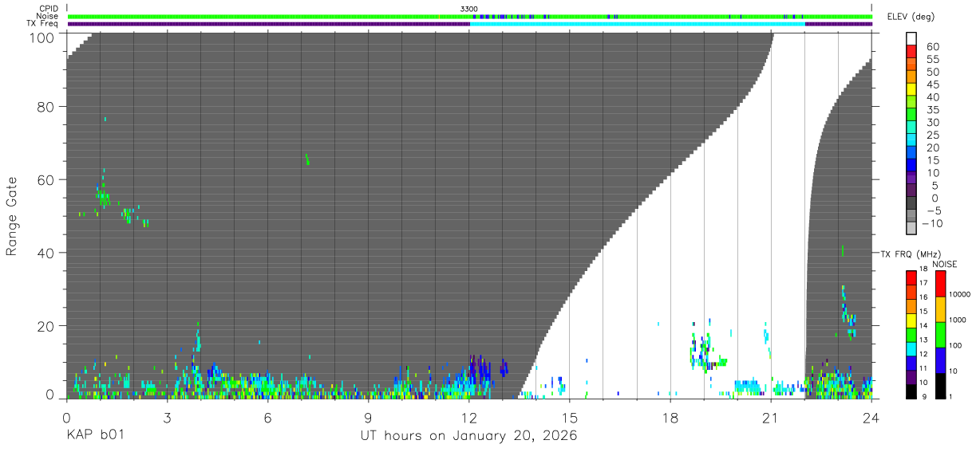Click the x-axis tick label "21"
Screen dimensions: 980x452
click(771, 419)
